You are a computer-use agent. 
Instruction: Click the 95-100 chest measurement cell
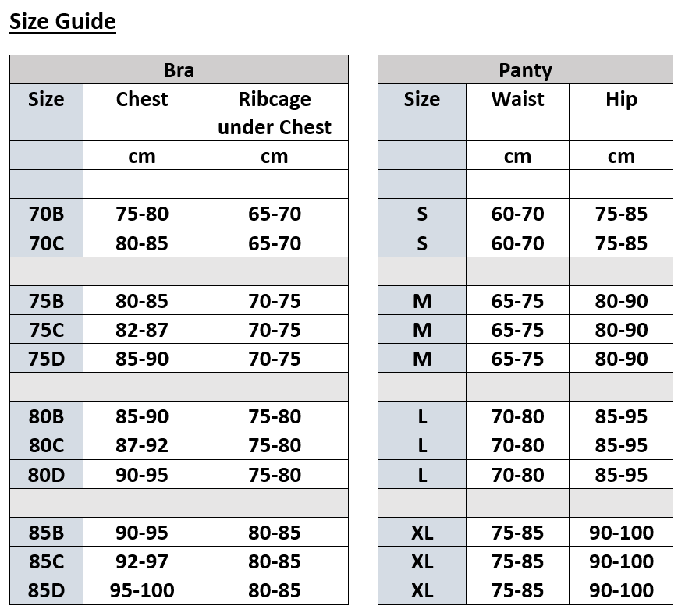click(x=141, y=590)
